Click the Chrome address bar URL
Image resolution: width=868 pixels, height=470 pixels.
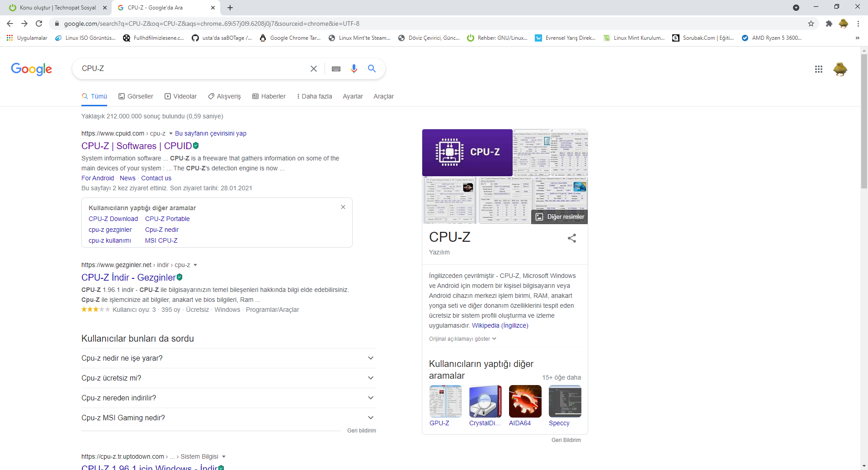pyautogui.click(x=212, y=23)
